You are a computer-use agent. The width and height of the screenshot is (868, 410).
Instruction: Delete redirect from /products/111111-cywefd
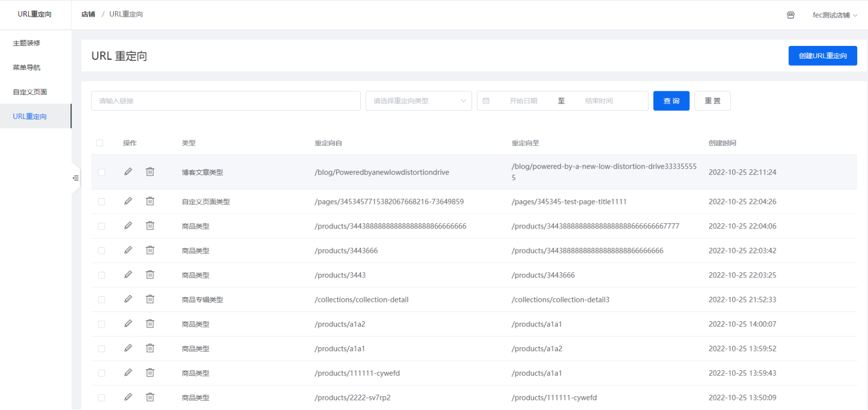150,373
